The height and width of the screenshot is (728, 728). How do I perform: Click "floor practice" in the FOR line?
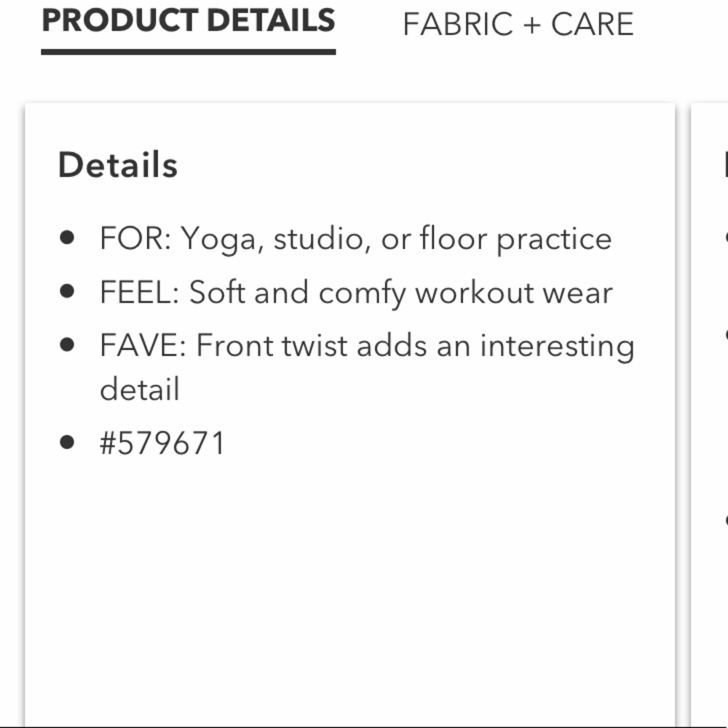(x=515, y=240)
